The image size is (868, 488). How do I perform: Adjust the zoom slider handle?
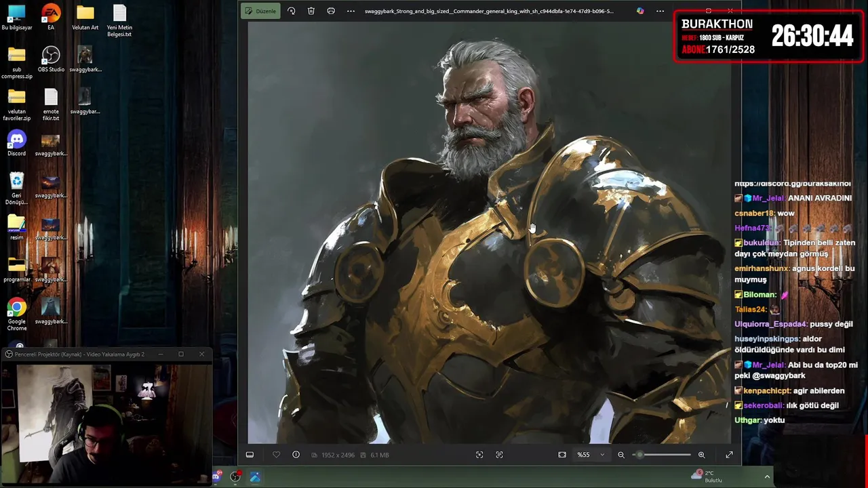[639, 455]
